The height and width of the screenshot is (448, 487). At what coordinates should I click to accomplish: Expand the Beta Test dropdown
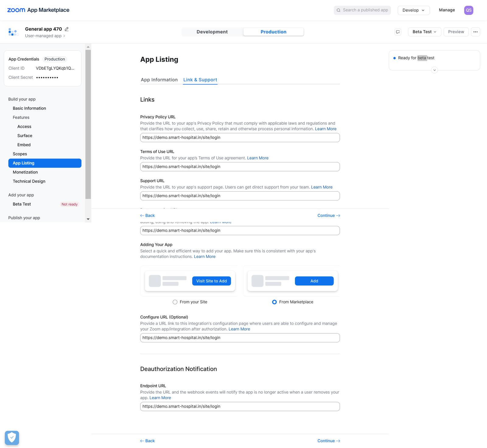pyautogui.click(x=424, y=32)
